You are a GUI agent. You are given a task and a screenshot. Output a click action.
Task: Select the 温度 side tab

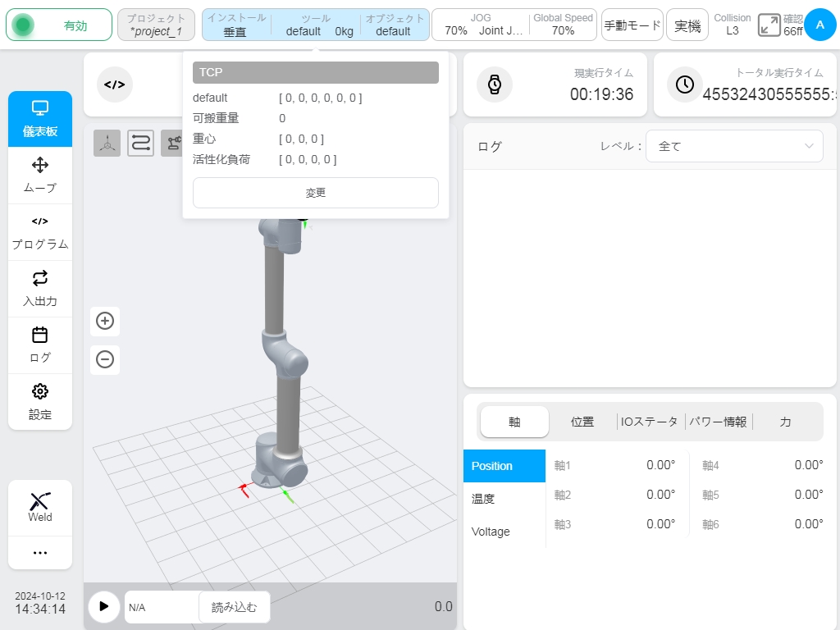504,499
